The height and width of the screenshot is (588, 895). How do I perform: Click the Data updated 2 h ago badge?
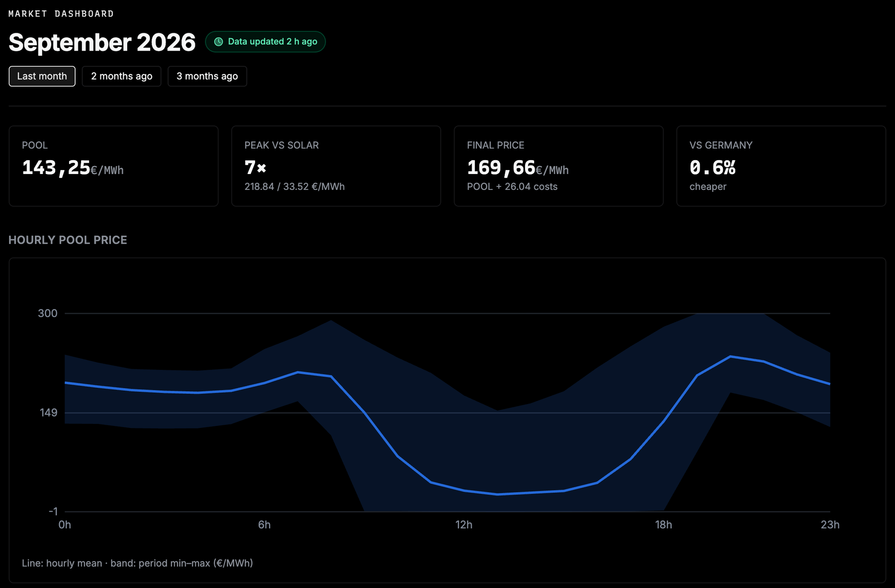(x=266, y=42)
